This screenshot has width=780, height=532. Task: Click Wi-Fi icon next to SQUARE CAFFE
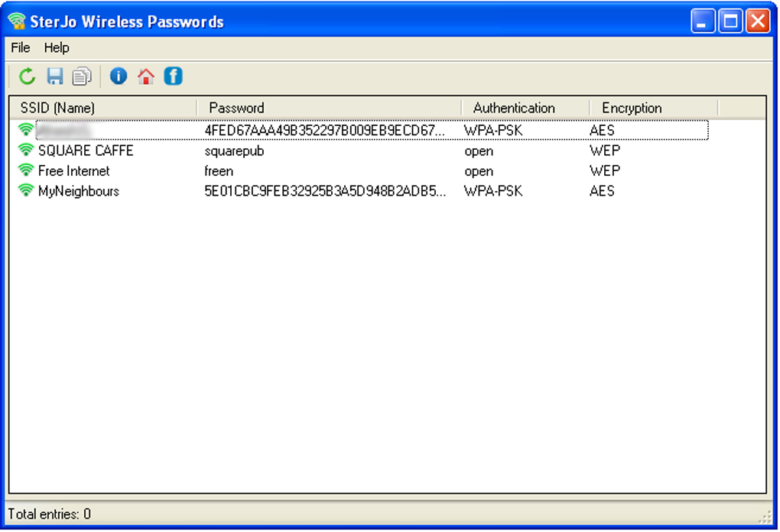(x=25, y=150)
